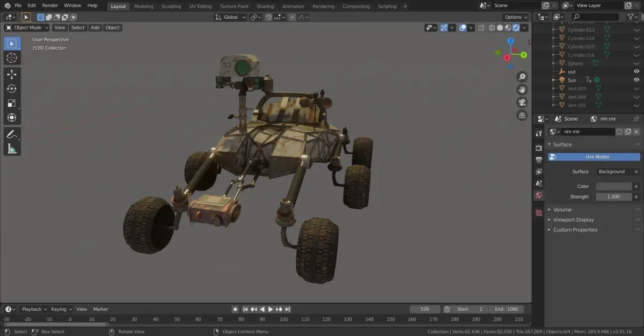This screenshot has width=644, height=336.
Task: Click the End frame field 1080
Action: coord(506,309)
